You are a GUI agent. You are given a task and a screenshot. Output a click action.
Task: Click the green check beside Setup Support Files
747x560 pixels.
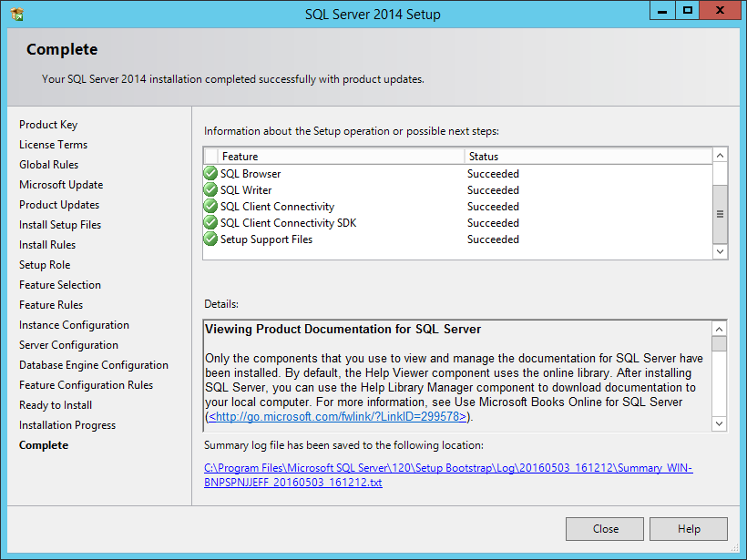point(210,239)
